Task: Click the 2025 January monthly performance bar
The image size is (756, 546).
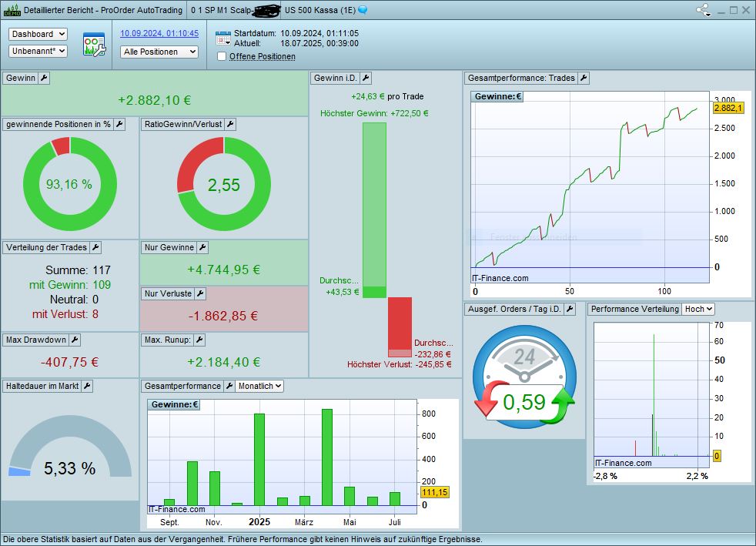Action: point(259,460)
